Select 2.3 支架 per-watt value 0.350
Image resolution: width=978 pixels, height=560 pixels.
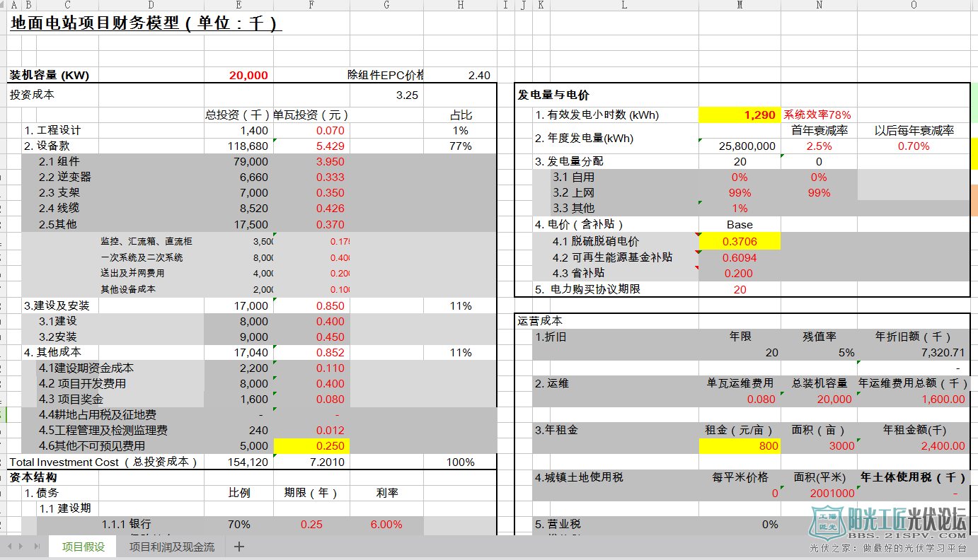[330, 192]
